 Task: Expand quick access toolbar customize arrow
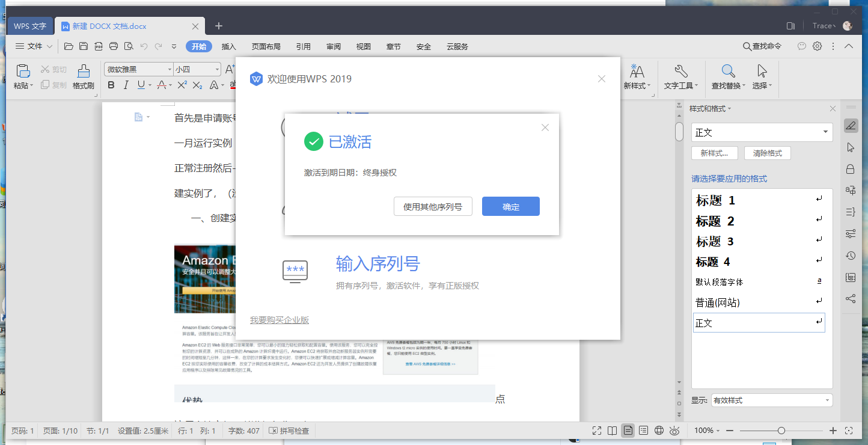(x=174, y=46)
